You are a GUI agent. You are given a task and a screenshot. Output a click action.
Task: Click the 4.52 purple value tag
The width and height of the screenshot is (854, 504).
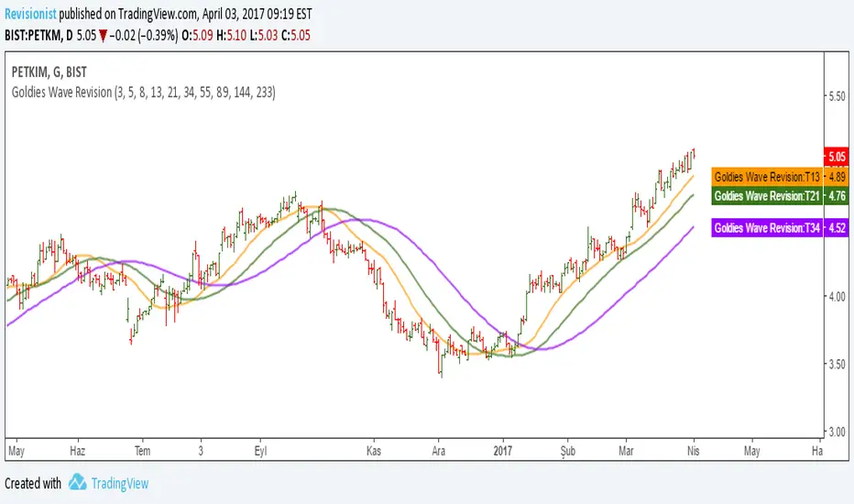click(x=838, y=228)
